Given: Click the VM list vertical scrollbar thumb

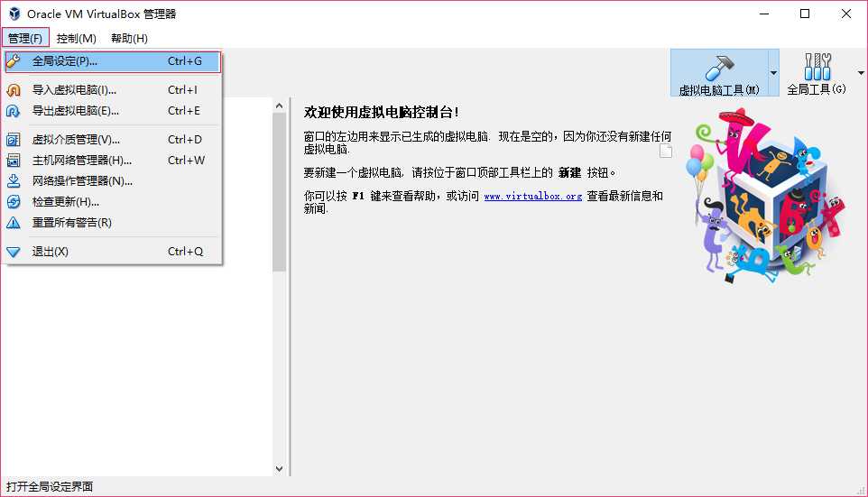Looking at the screenshot, I should pos(279,192).
